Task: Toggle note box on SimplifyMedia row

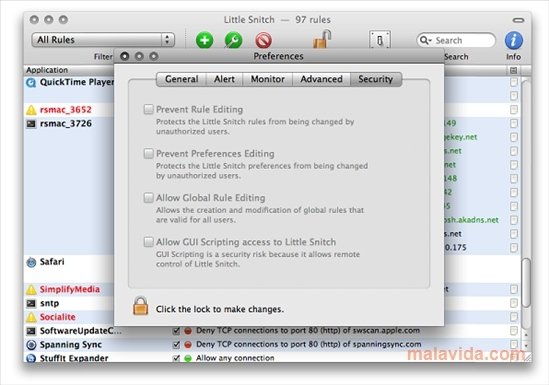Action: [x=514, y=289]
